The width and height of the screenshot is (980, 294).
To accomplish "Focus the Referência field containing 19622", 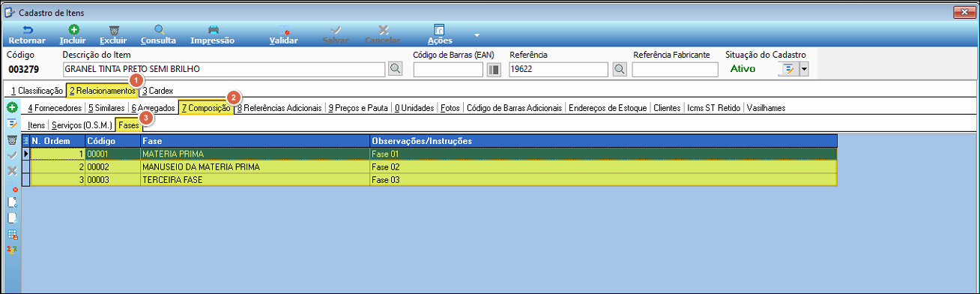I will coord(558,69).
